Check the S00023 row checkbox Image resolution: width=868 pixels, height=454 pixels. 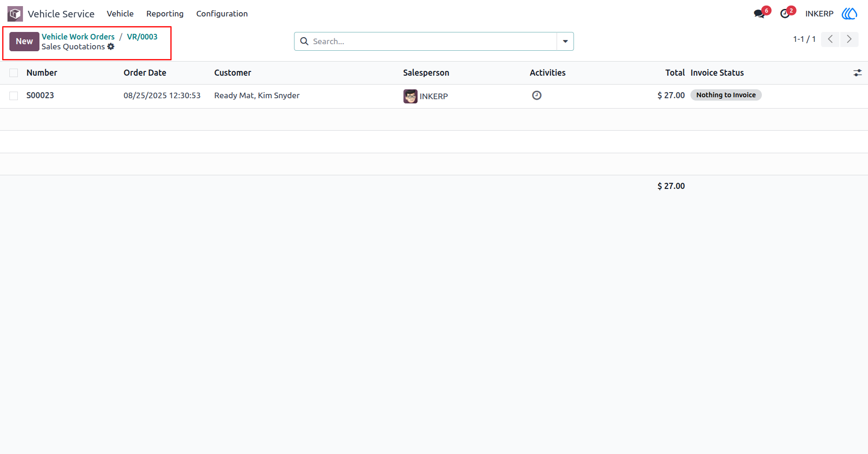coord(14,96)
